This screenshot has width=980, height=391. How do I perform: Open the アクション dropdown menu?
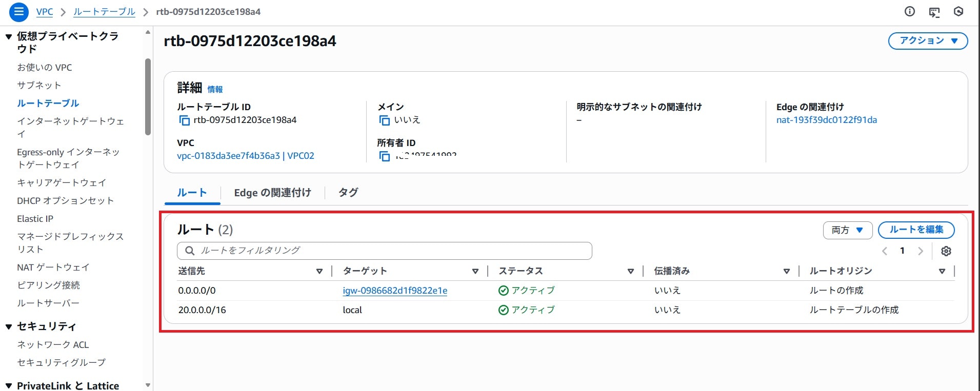coord(928,40)
